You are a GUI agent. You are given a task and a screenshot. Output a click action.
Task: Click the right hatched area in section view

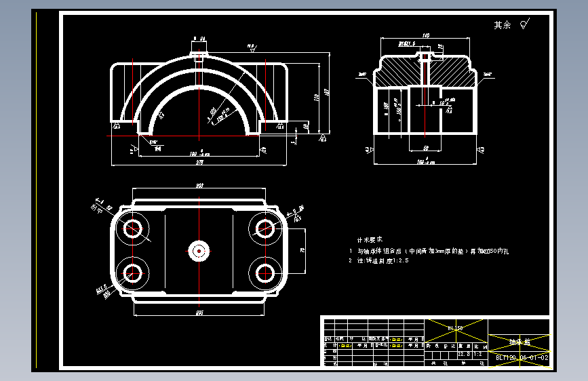(451, 71)
